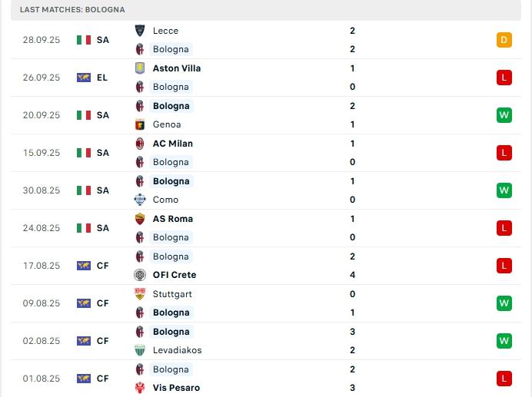Image resolution: width=532 pixels, height=397 pixels.
Task: Click the Last Matches: Bologna header
Action: pyautogui.click(x=73, y=9)
